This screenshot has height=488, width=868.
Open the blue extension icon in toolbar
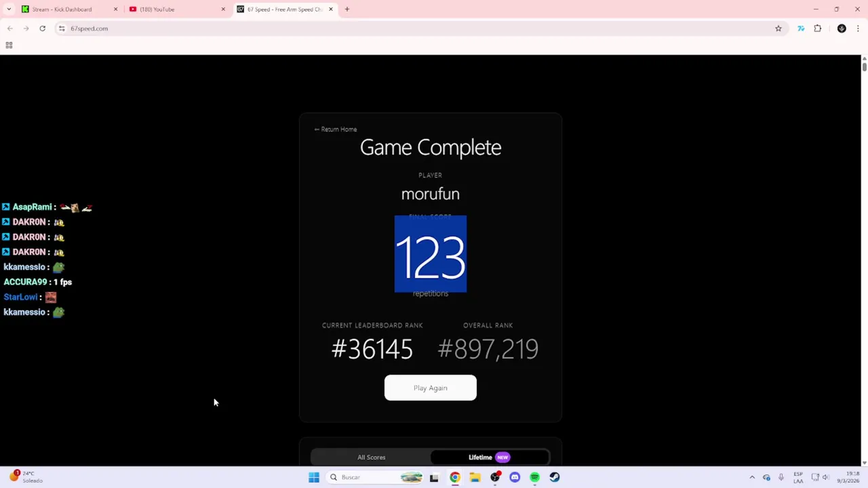point(801,28)
